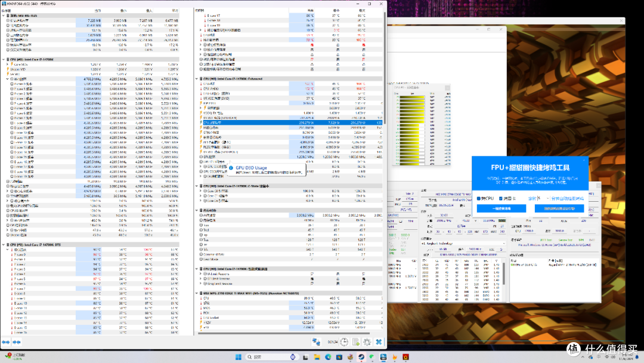Image resolution: width=644 pixels, height=363 pixels.
Task: Toggle the 烤CPU checkbox
Action: tap(479, 199)
